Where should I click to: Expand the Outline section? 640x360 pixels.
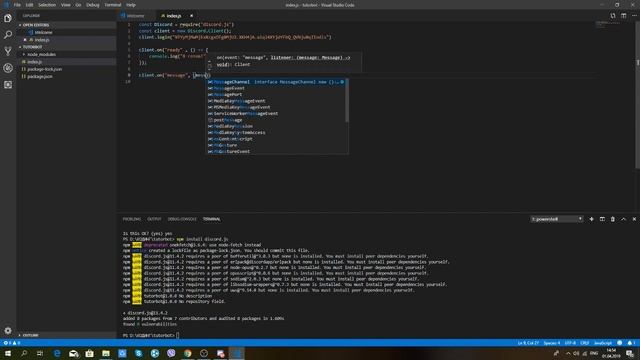click(x=31, y=335)
